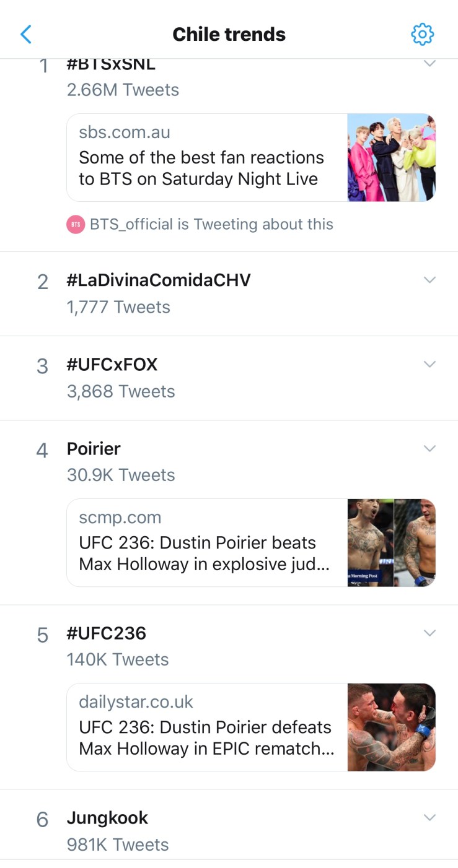Open trends settings gear icon
The image size is (458, 868).
click(x=423, y=34)
